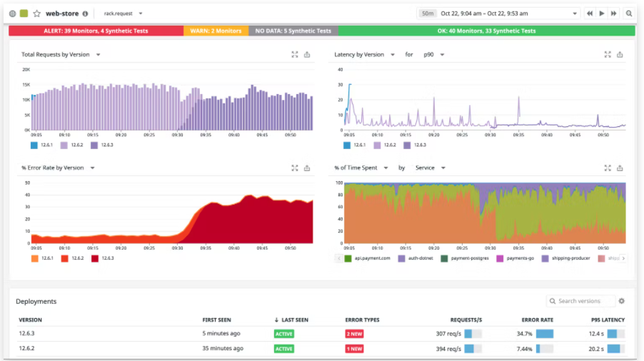Open deployments table settings gear
The height and width of the screenshot is (361, 644).
click(x=621, y=301)
